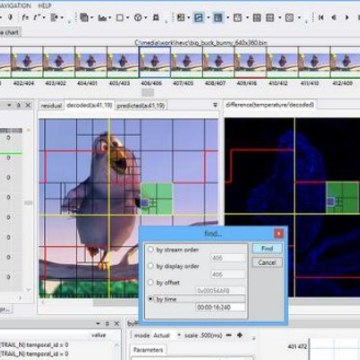Click the microphone-shaped toolbar icon
This screenshot has width=360, height=360.
(10, 17)
